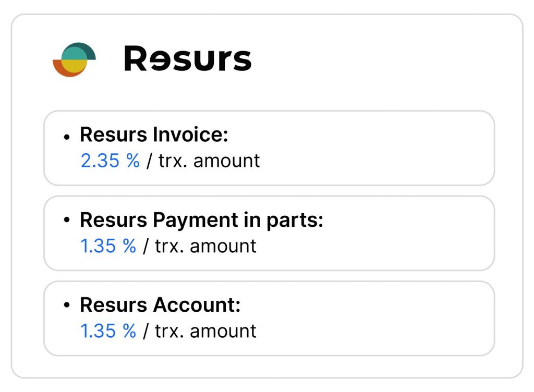Click the 1.35 % rate for Resurs Account
This screenshot has width=534, height=392.
point(108,330)
